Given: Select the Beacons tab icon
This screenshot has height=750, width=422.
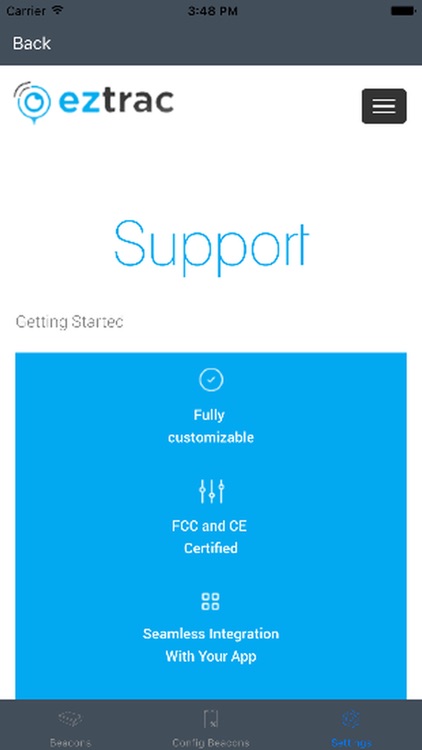Looking at the screenshot, I should coord(70,718).
